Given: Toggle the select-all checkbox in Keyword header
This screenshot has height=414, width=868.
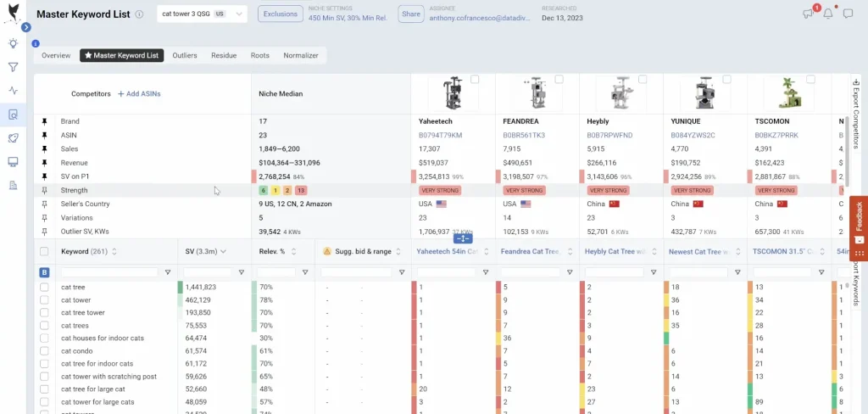Looking at the screenshot, I should tap(44, 251).
